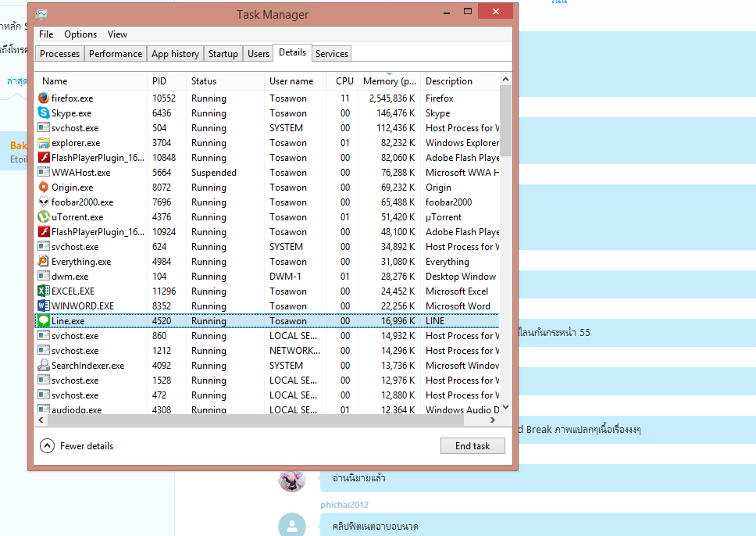Click the uTorrent.exe process icon
This screenshot has height=536, width=756.
pyautogui.click(x=44, y=217)
